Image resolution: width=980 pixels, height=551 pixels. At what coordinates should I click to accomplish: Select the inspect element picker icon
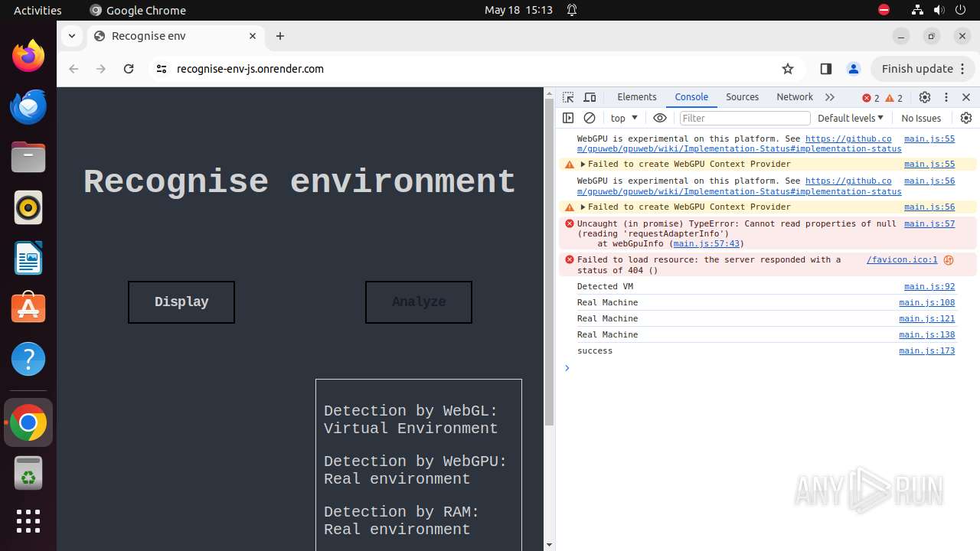568,97
